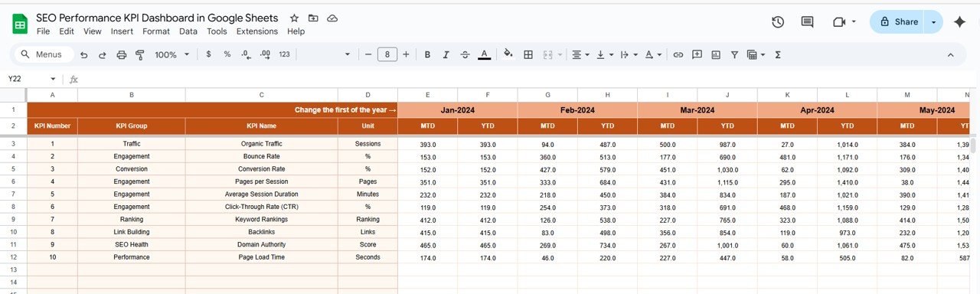Open the View menu
The height and width of the screenshot is (294, 980).
pos(93,31)
